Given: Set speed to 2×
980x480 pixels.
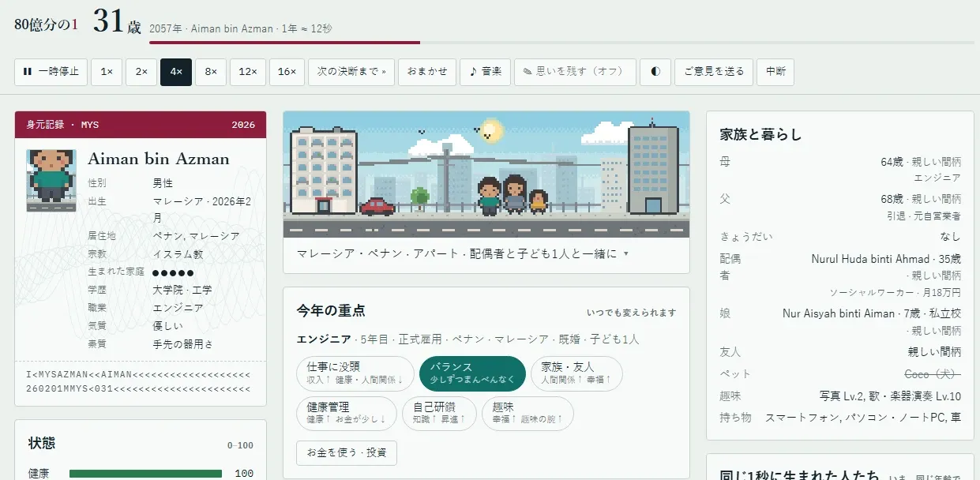Looking at the screenshot, I should coord(141,72).
